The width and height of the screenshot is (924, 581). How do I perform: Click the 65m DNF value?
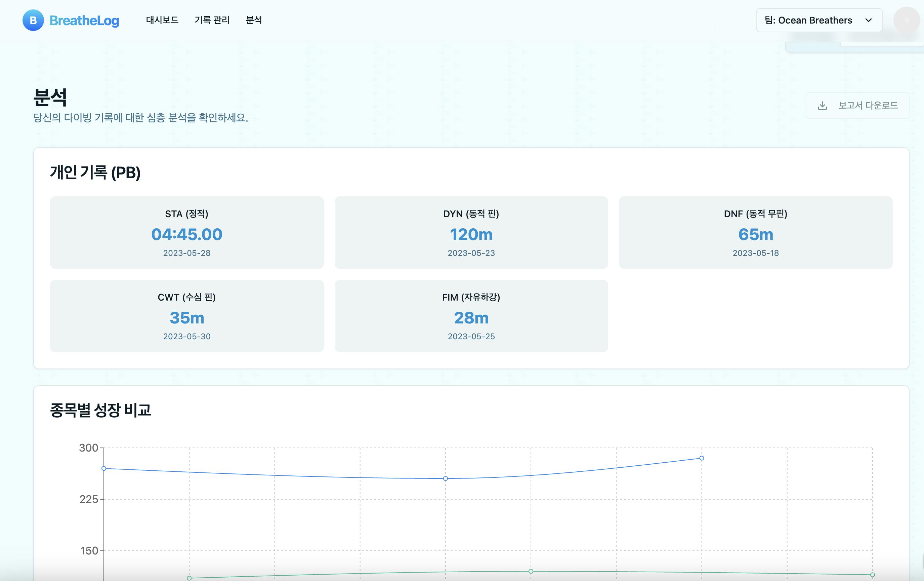tap(756, 234)
